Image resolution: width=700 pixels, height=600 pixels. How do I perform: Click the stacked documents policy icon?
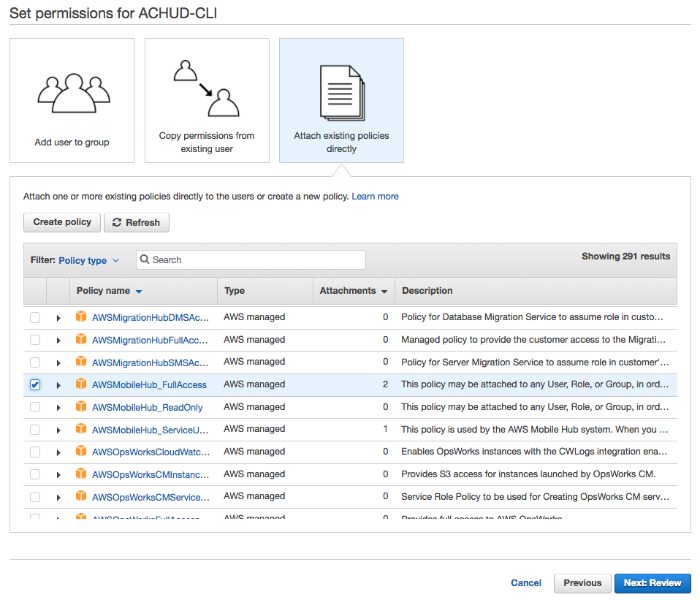(342, 93)
